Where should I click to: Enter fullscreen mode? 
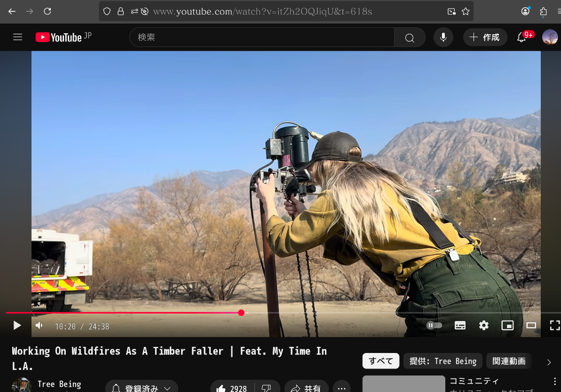point(554,325)
